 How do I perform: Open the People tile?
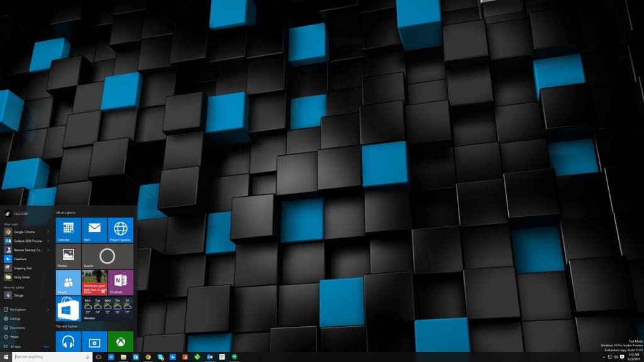[68, 283]
